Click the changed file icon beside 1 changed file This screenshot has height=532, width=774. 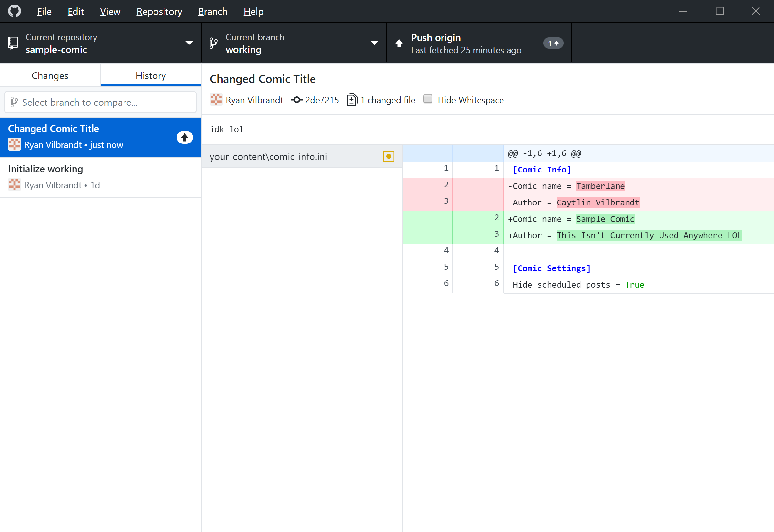(x=352, y=100)
